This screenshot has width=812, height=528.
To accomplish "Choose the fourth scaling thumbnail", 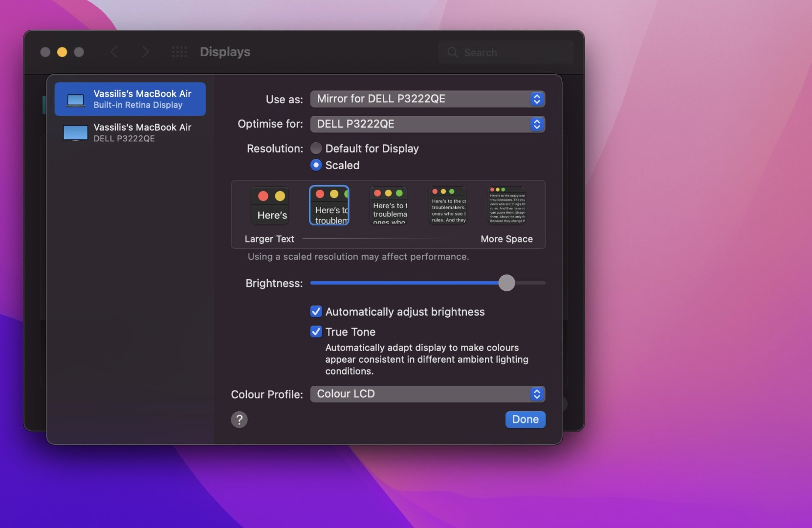I will [x=448, y=206].
